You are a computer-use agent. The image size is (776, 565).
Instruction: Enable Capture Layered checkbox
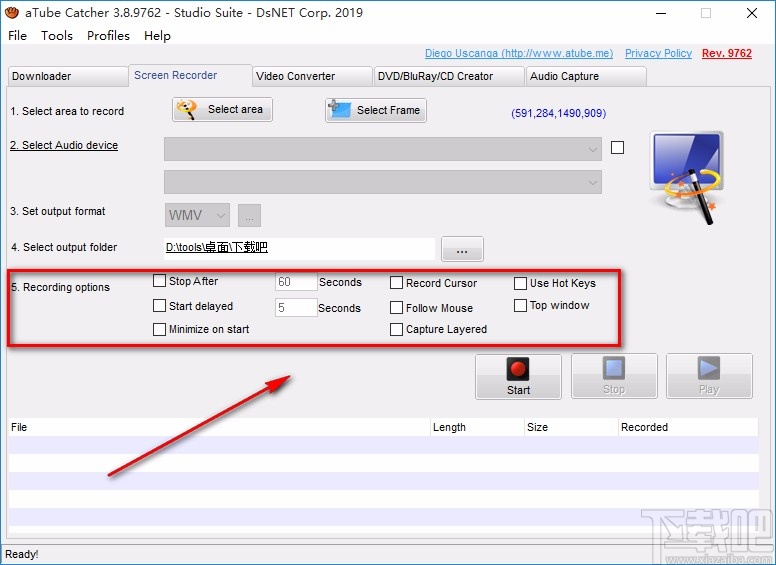point(396,330)
